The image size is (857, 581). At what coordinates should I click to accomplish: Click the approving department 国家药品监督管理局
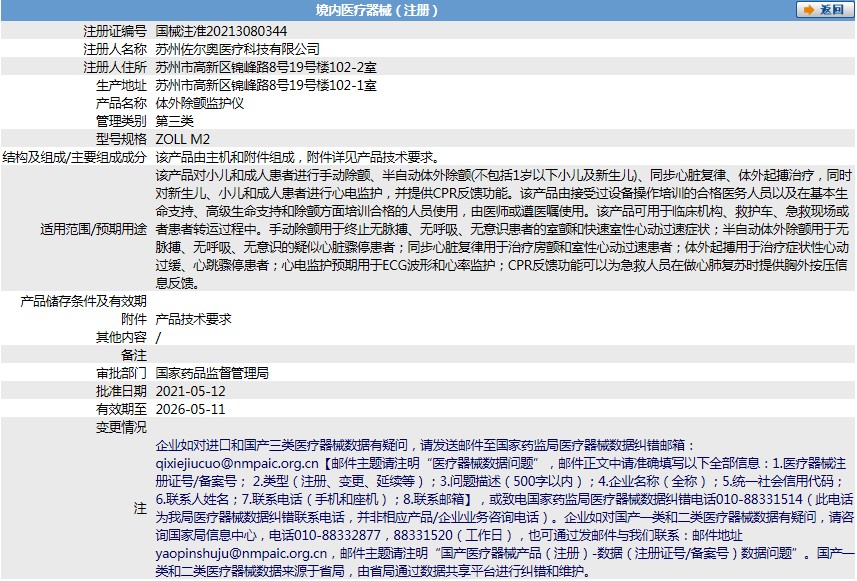[x=212, y=373]
